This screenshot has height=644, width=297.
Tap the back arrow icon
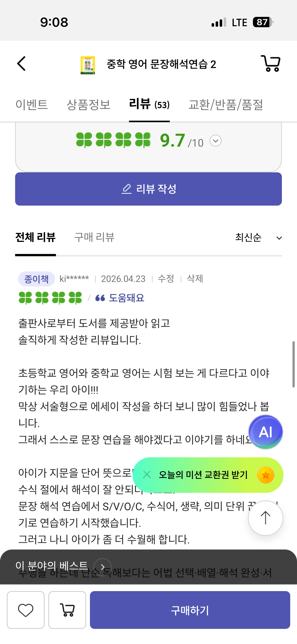pos(22,63)
